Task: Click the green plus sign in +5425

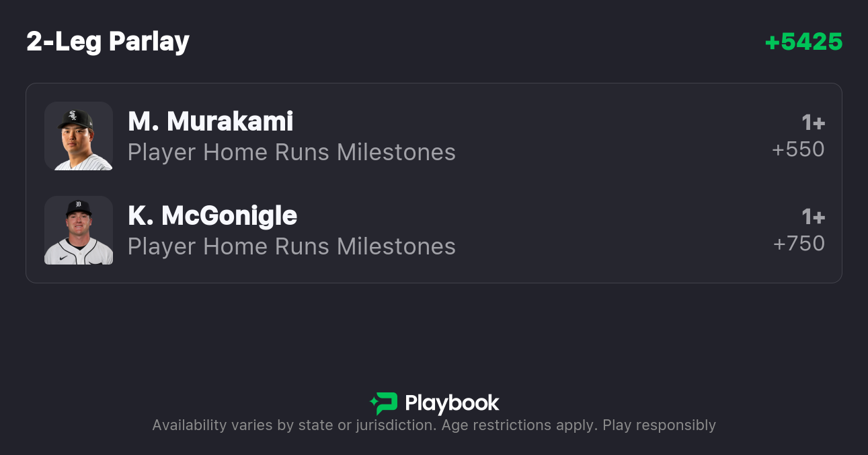Action: [x=772, y=42]
